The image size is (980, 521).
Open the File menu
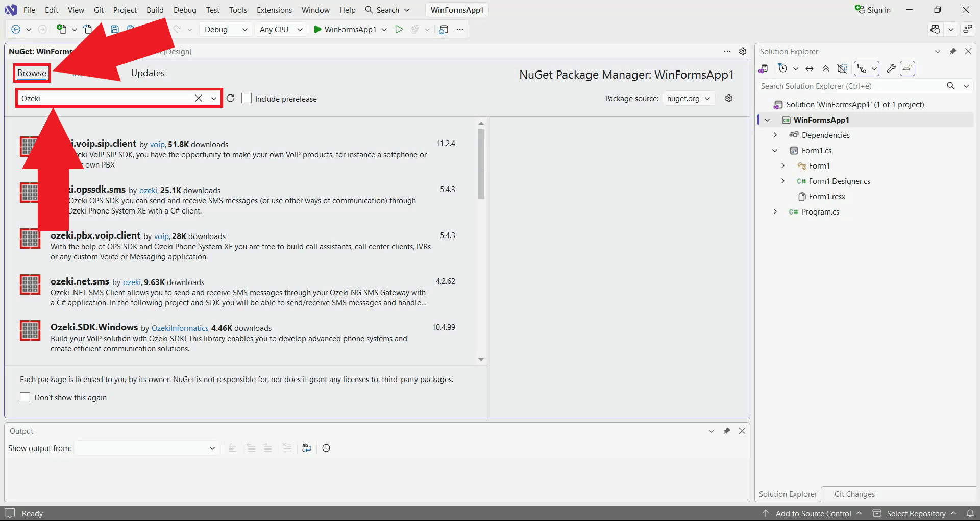(29, 10)
